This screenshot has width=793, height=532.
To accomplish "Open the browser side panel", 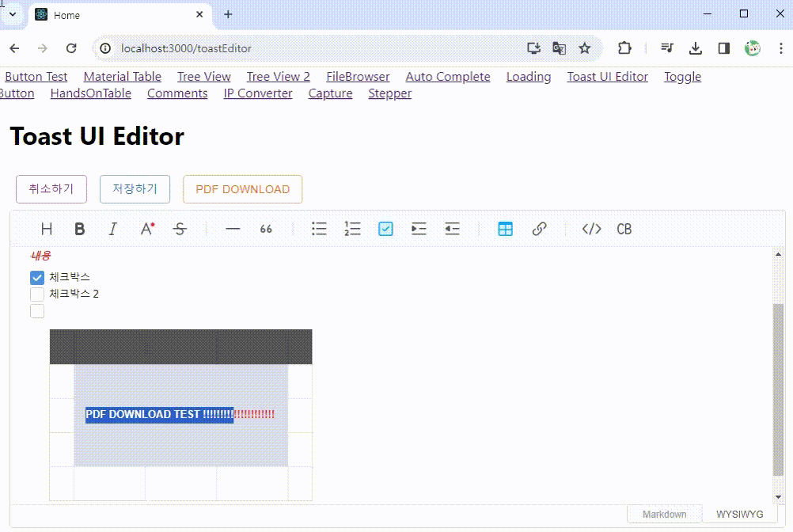I will (723, 48).
